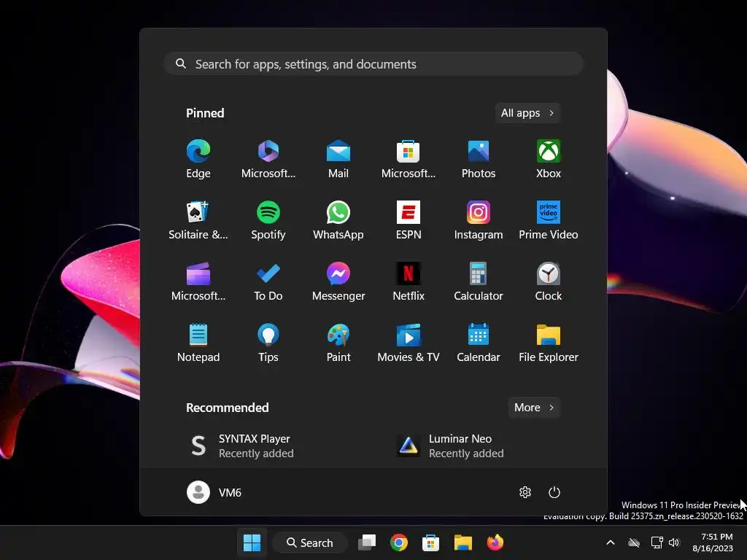Open the ESPN app

tap(409, 220)
